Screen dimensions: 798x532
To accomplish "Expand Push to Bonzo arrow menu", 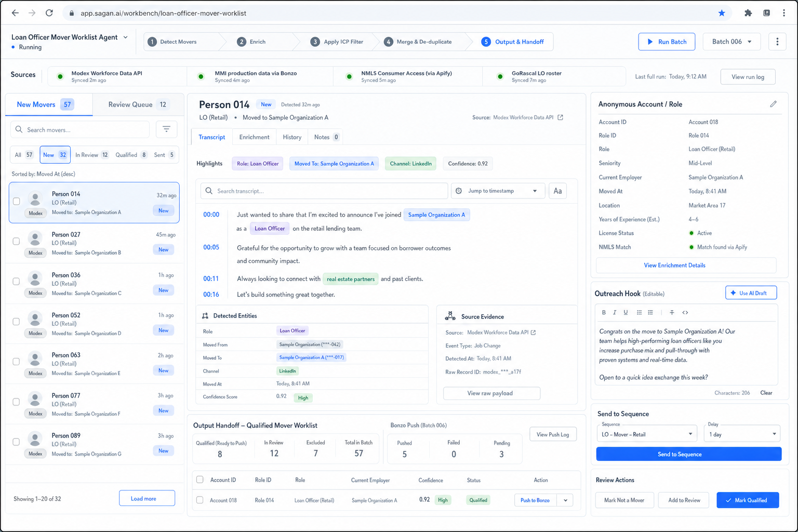I will 565,500.
